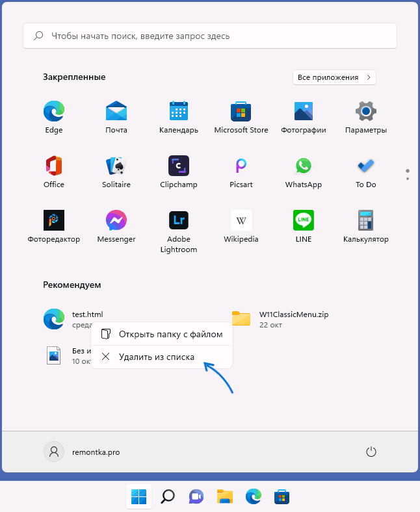Open Microsoft Store from pinned apps
The height and width of the screenshot is (512, 420).
pos(241,117)
